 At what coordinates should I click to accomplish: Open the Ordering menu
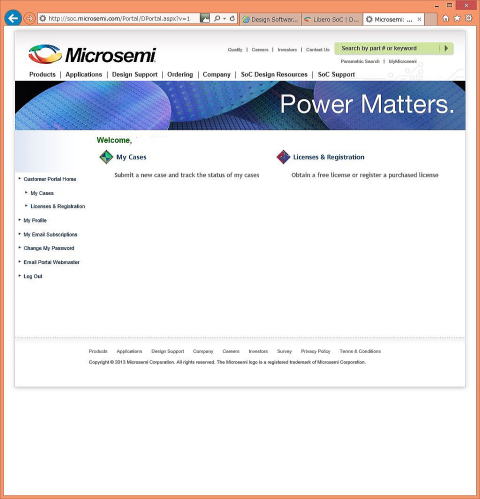click(x=180, y=74)
